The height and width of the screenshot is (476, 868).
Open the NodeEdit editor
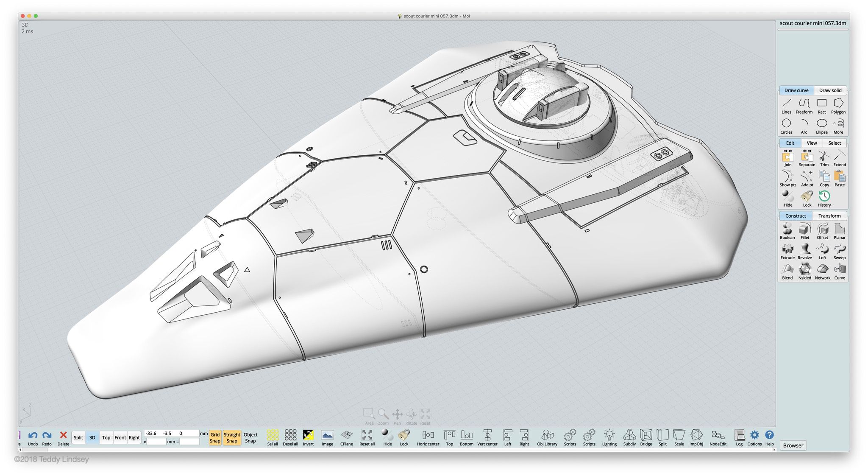tap(718, 438)
